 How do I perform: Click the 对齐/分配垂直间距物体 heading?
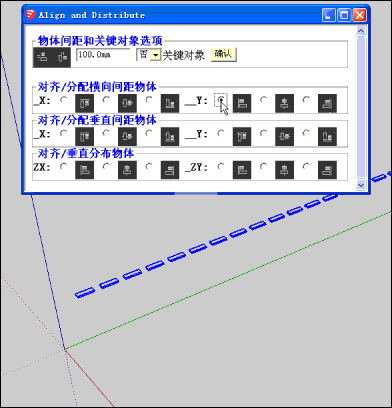[x=97, y=120]
